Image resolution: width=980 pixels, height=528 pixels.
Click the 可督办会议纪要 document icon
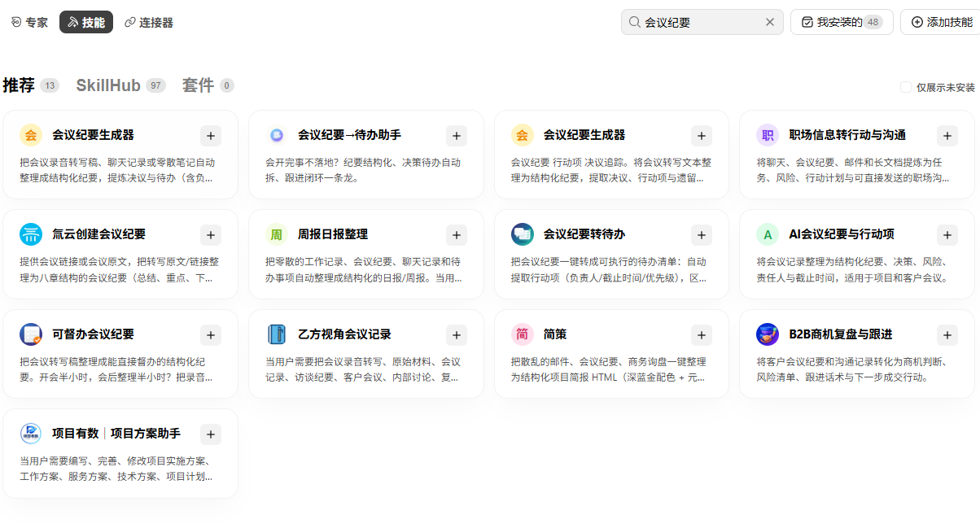pos(31,334)
